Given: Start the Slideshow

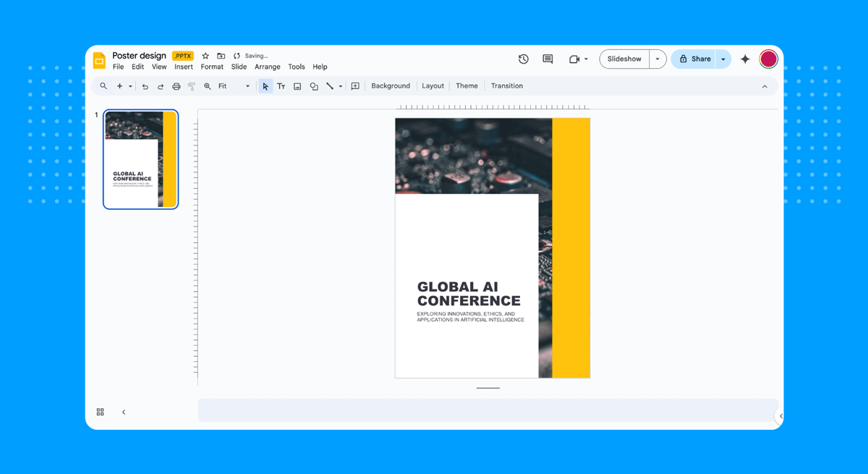Looking at the screenshot, I should 624,59.
